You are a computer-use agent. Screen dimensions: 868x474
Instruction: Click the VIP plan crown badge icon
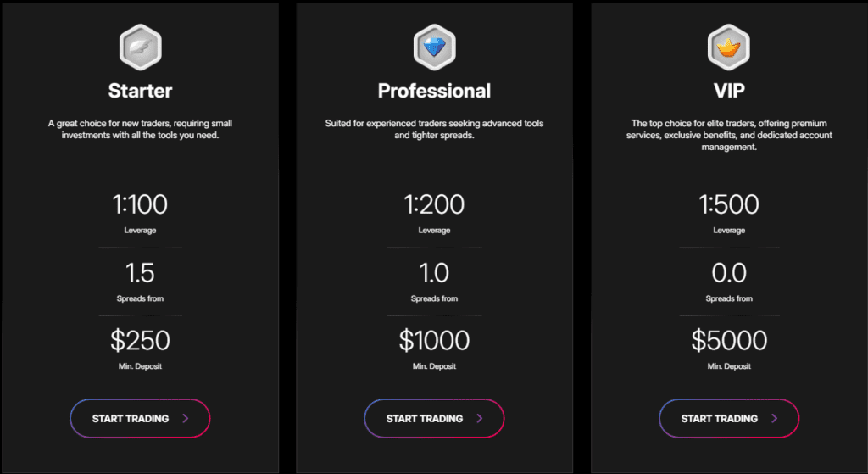coord(729,47)
